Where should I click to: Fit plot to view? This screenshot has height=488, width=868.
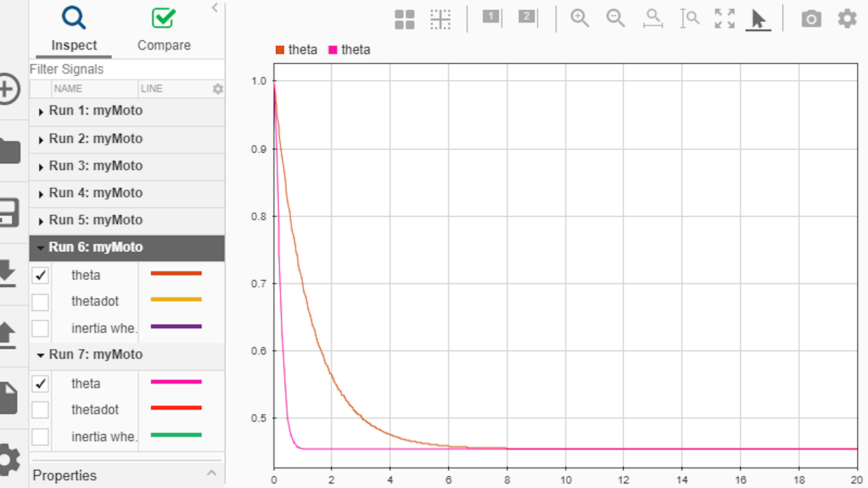724,19
